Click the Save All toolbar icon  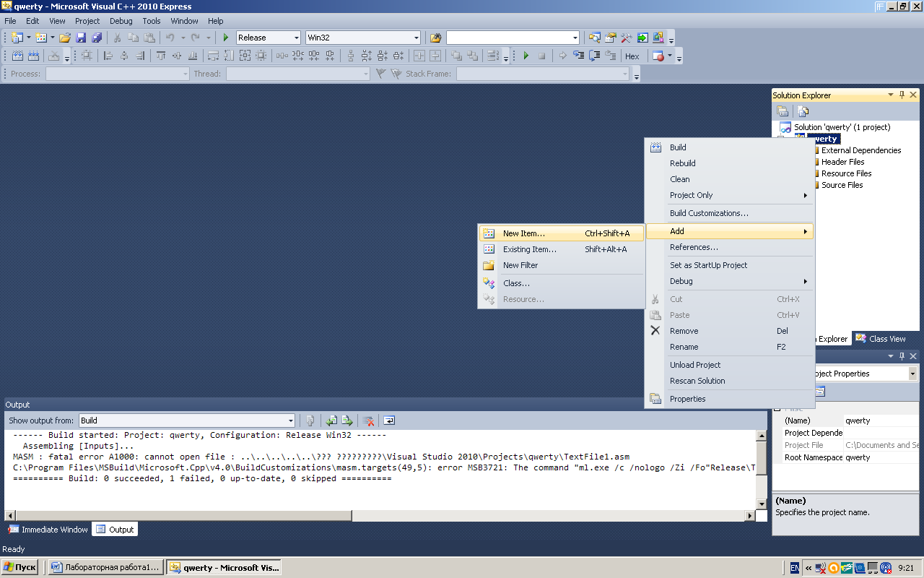[x=97, y=38]
